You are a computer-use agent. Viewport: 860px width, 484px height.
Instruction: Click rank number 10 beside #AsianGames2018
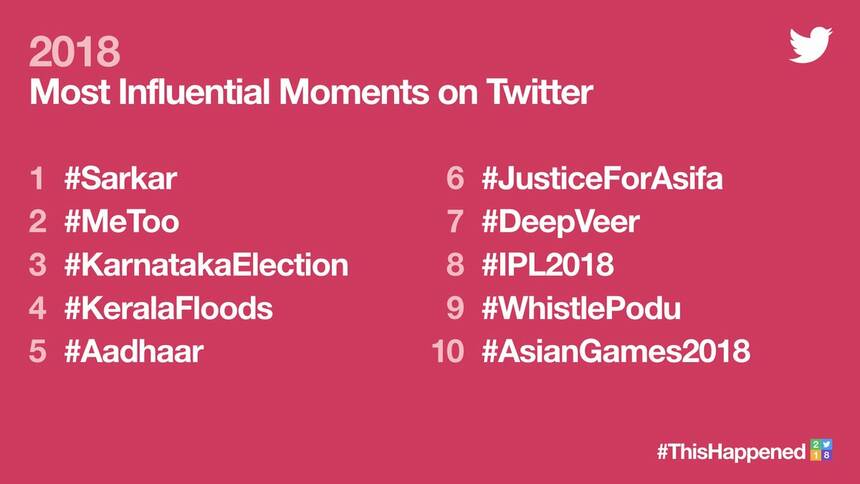point(449,351)
